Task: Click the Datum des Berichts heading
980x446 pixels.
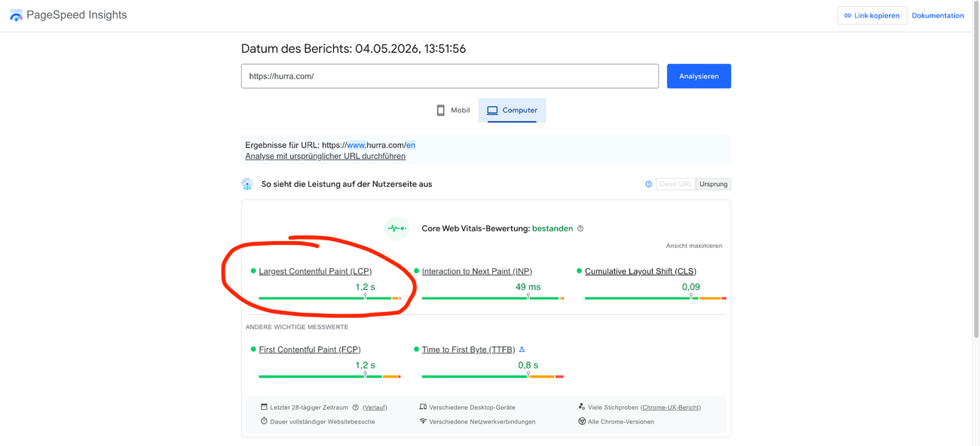Action: pos(354,49)
